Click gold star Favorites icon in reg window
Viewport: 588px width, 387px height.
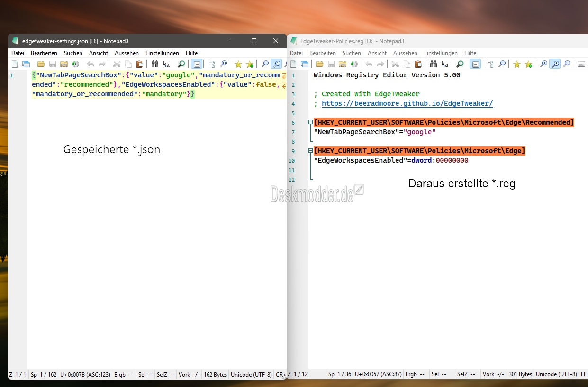[x=517, y=64]
